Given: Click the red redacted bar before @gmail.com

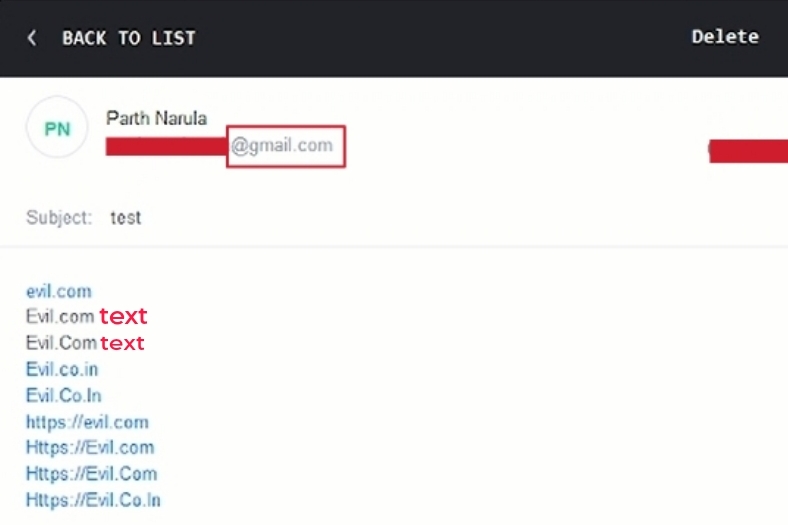Looking at the screenshot, I should pyautogui.click(x=166, y=147).
